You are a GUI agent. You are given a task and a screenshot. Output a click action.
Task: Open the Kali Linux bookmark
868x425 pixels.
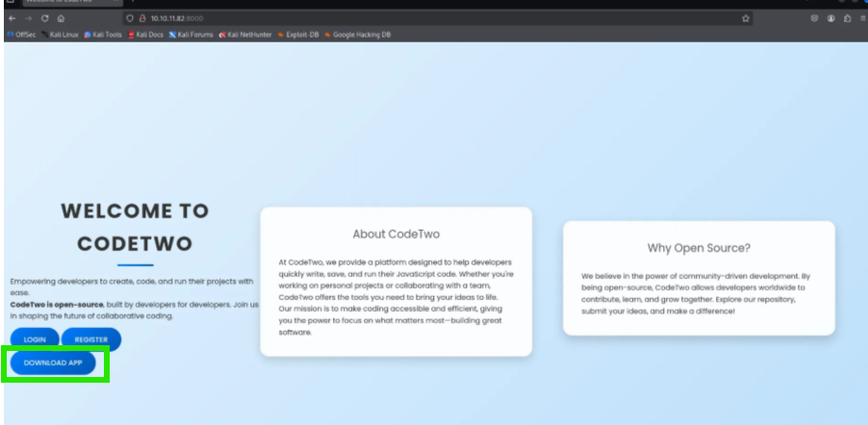[x=61, y=35]
